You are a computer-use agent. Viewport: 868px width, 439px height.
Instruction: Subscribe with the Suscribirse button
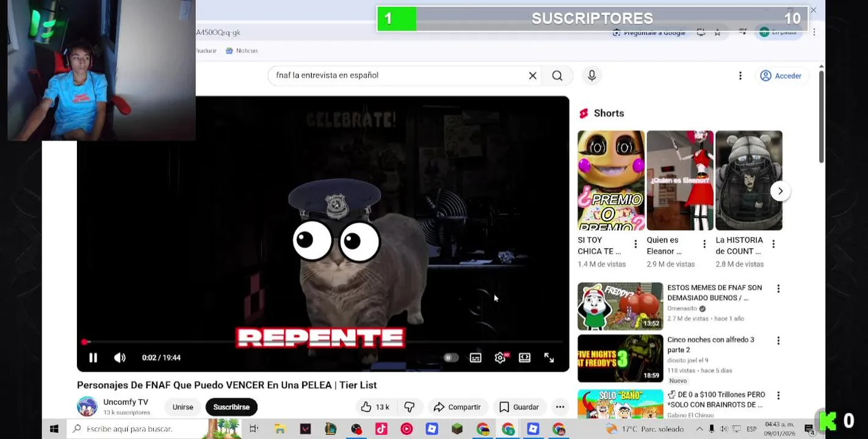click(x=231, y=407)
